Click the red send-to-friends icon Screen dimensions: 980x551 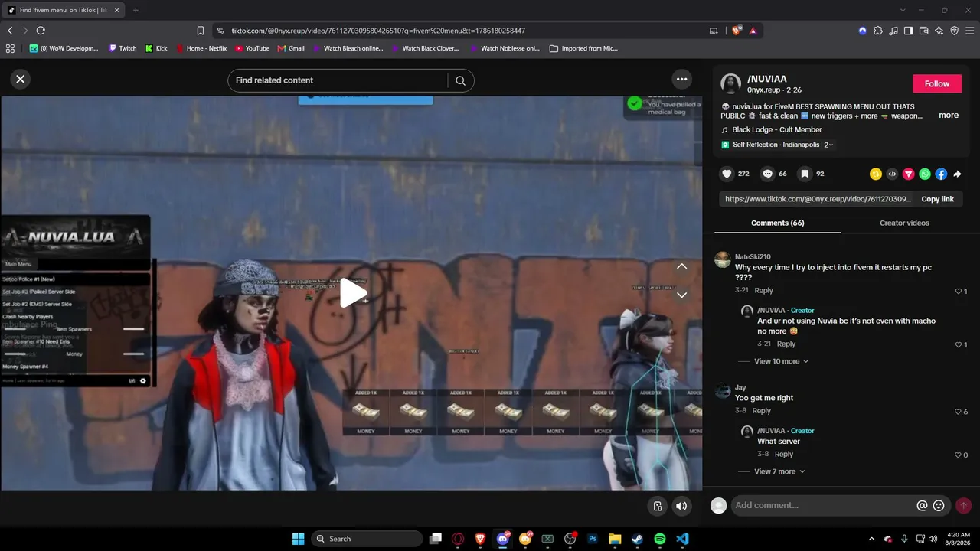tap(908, 174)
